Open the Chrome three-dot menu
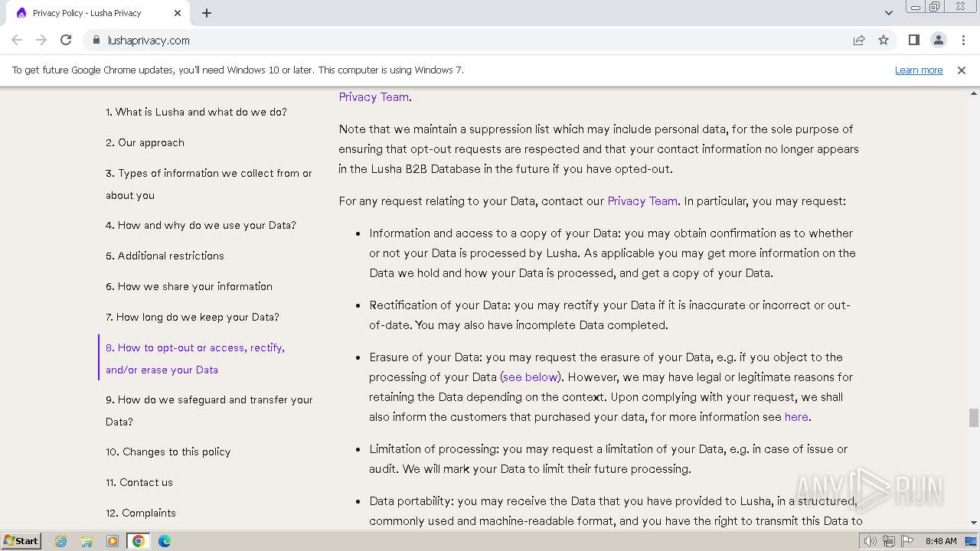Screen dimensions: 980x551 click(x=962, y=41)
